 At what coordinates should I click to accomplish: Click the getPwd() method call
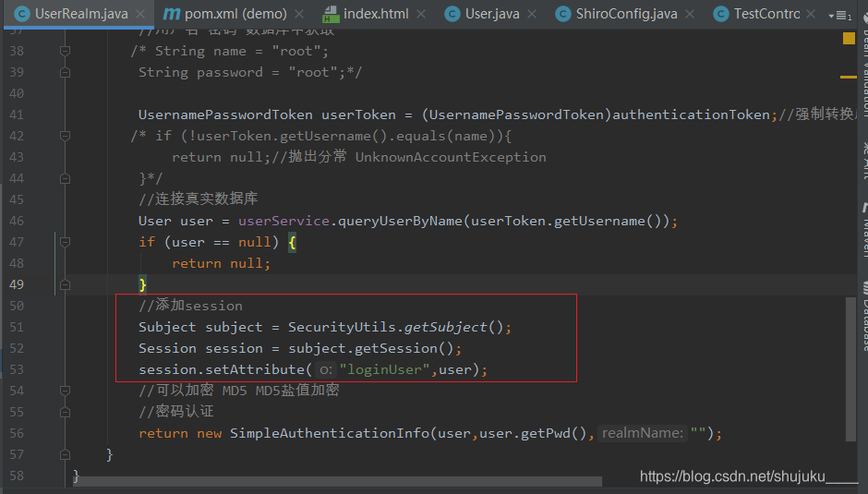pos(553,433)
